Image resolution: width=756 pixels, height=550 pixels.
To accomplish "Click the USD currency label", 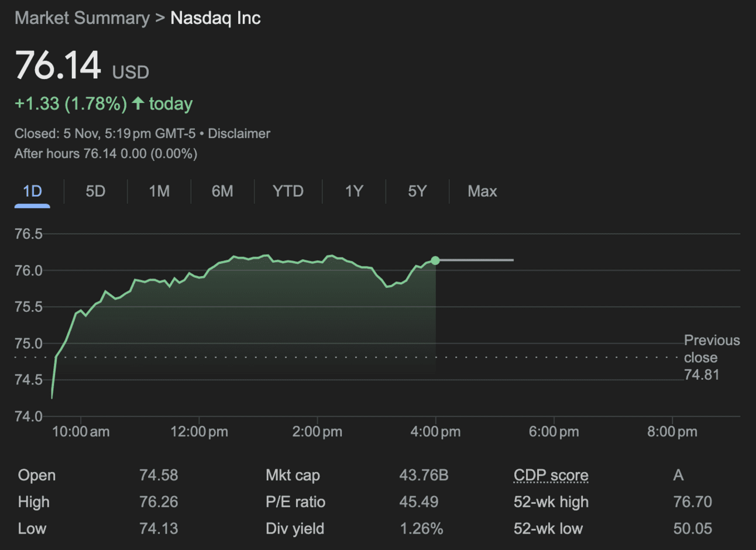I will click(130, 73).
